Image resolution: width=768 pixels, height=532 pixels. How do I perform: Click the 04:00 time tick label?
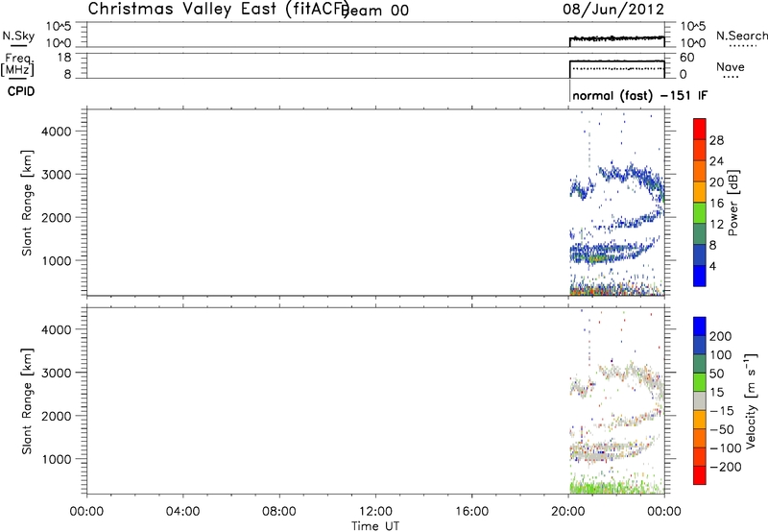[182, 512]
